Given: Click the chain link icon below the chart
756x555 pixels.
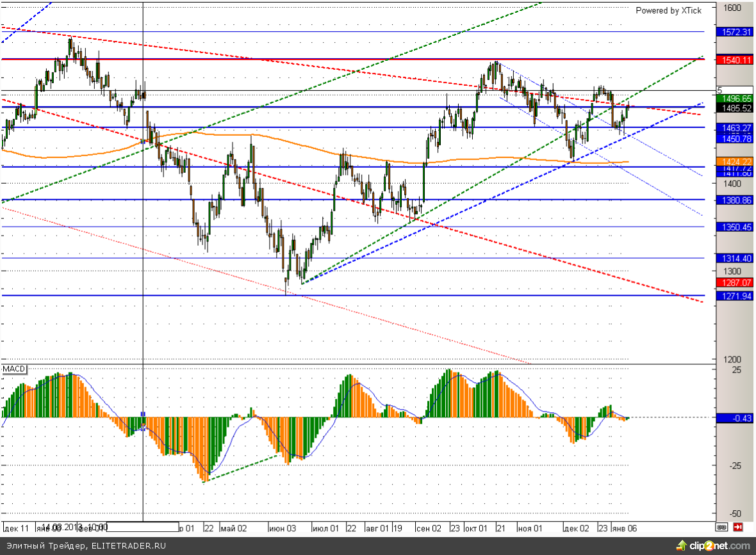Looking at the screenshot, I should coord(721,527).
